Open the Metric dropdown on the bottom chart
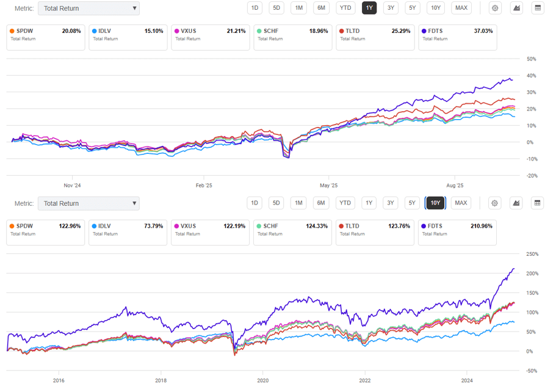The image size is (545, 392). 88,203
